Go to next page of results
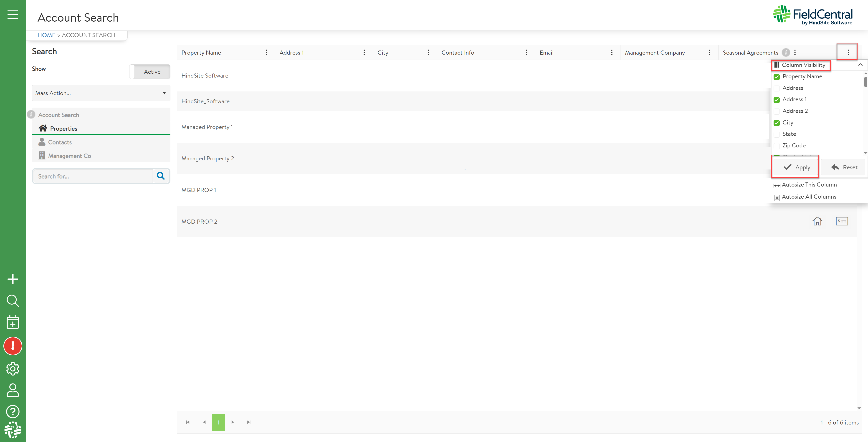This screenshot has height=442, width=868. coord(233,422)
